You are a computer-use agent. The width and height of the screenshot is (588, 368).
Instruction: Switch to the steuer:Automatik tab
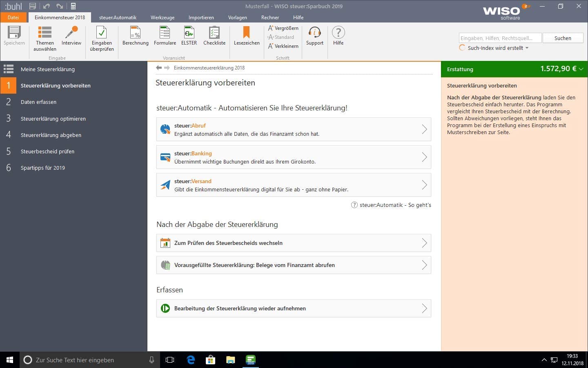[x=118, y=18]
